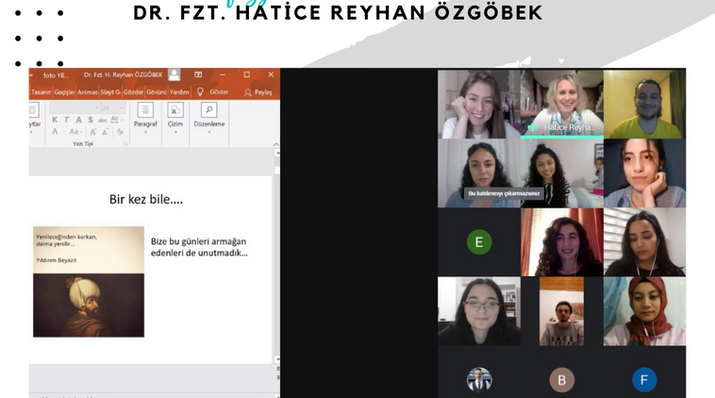Click the slide title 'Bir kez bile....'
The width and height of the screenshot is (715, 398).
coord(146,199)
